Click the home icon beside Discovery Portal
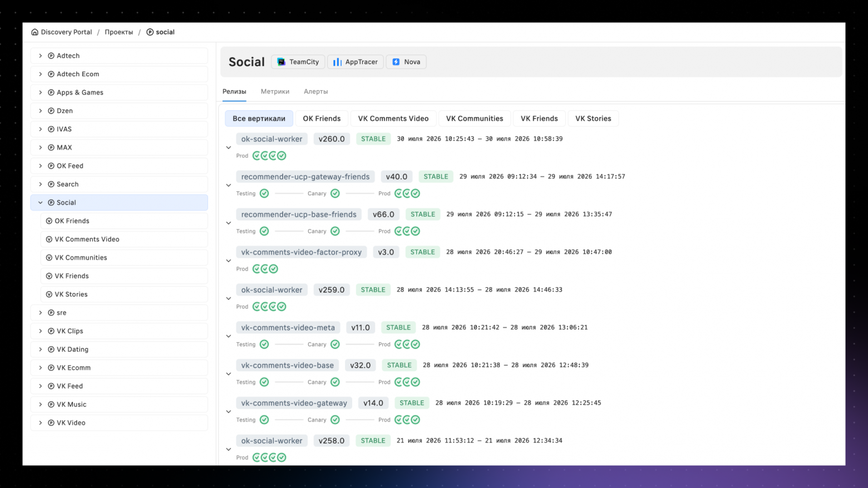Screen dimensions: 868x488 pyautogui.click(x=34, y=32)
